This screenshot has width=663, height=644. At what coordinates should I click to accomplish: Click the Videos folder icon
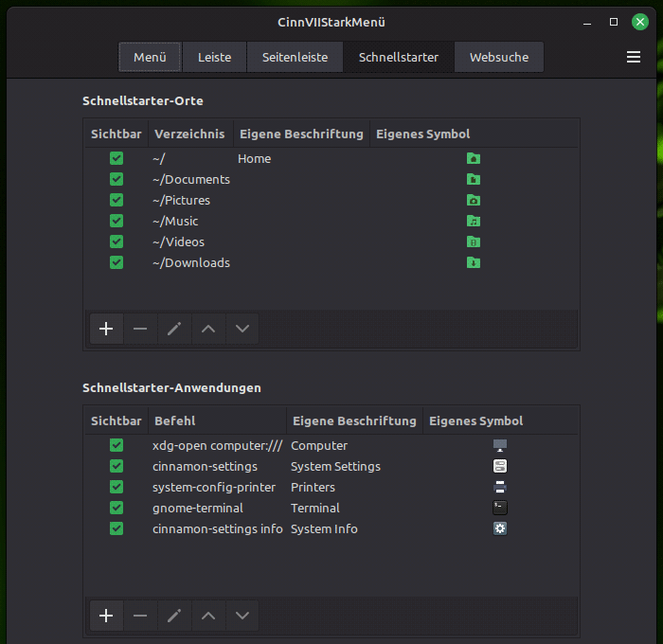click(x=474, y=241)
